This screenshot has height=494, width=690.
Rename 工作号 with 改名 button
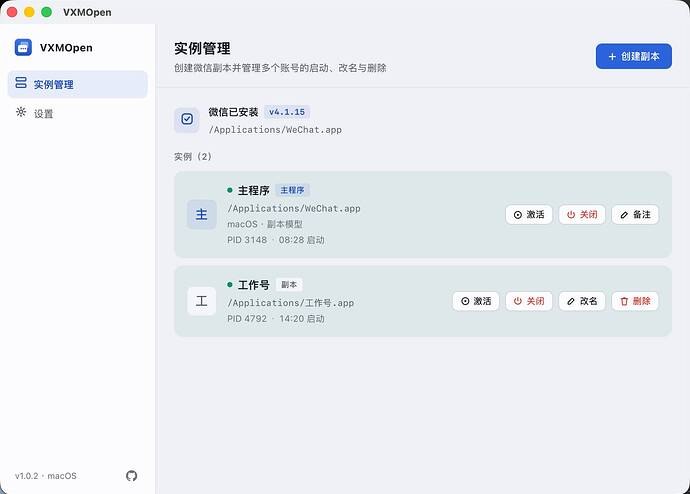[x=582, y=301]
